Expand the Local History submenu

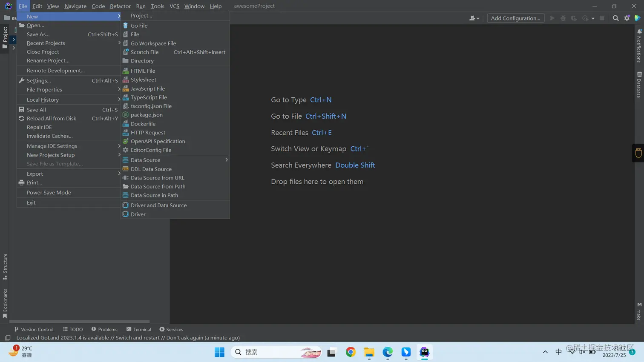tap(69, 100)
